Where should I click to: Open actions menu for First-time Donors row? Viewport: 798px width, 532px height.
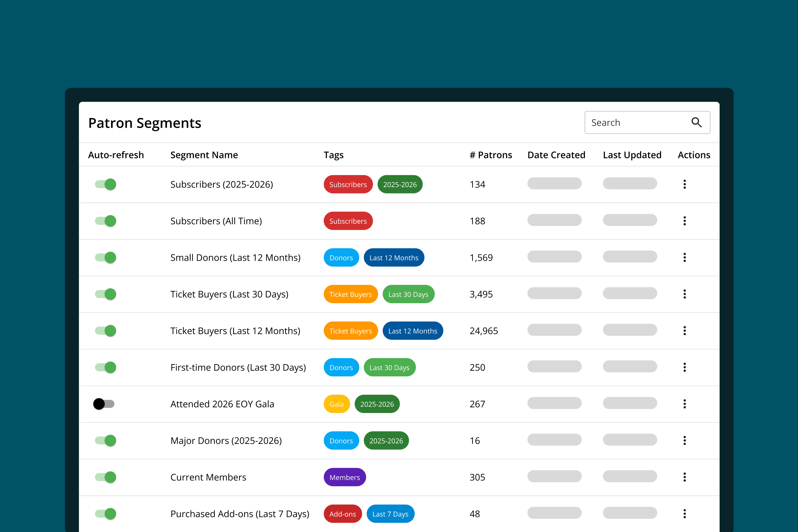pyautogui.click(x=685, y=367)
